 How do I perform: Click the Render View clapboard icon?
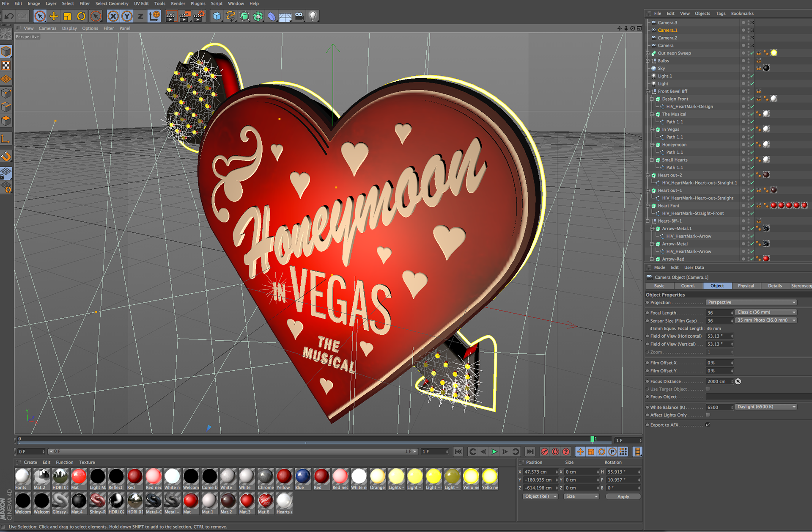tap(170, 17)
